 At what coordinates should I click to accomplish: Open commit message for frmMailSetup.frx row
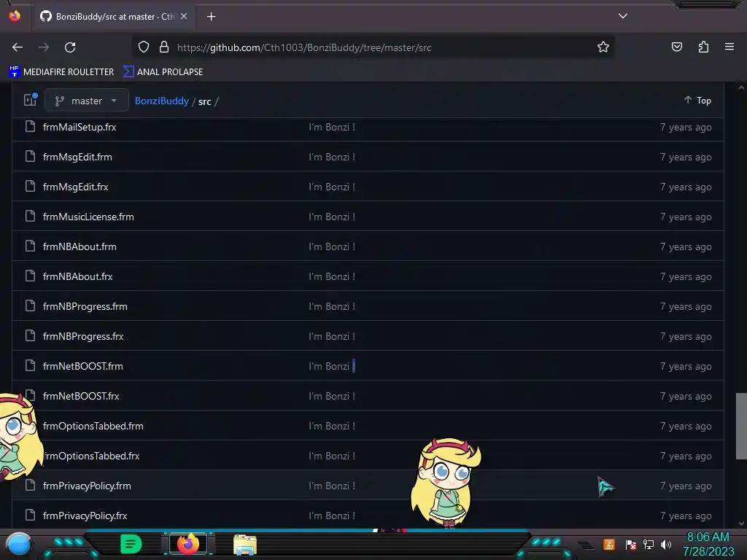click(x=332, y=127)
